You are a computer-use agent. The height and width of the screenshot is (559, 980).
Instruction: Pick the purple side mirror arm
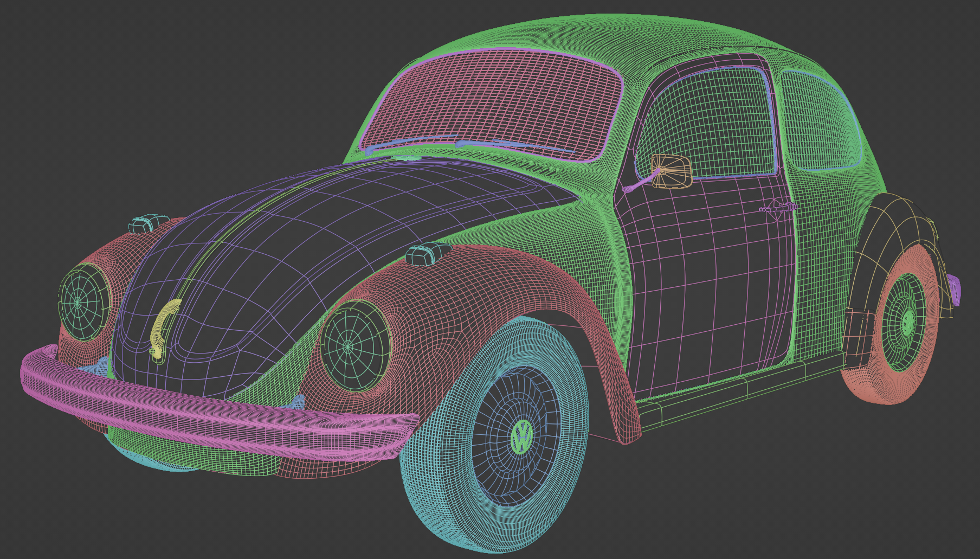click(x=641, y=182)
